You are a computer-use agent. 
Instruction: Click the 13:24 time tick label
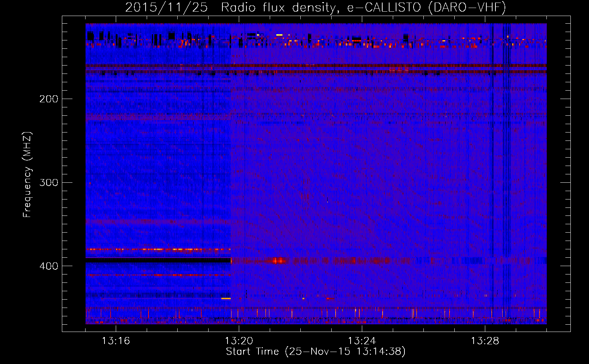pos(362,341)
